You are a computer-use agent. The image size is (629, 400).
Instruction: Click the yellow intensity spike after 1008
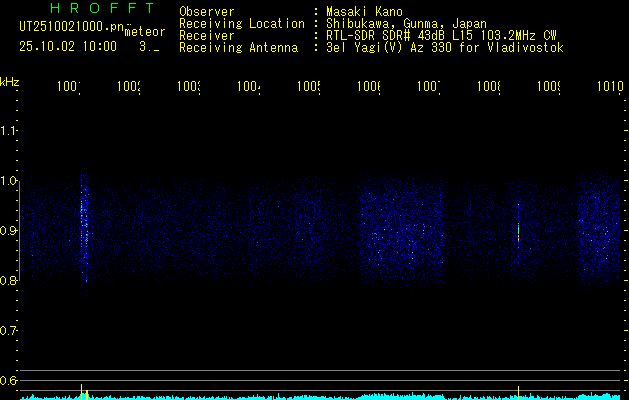tap(518, 392)
